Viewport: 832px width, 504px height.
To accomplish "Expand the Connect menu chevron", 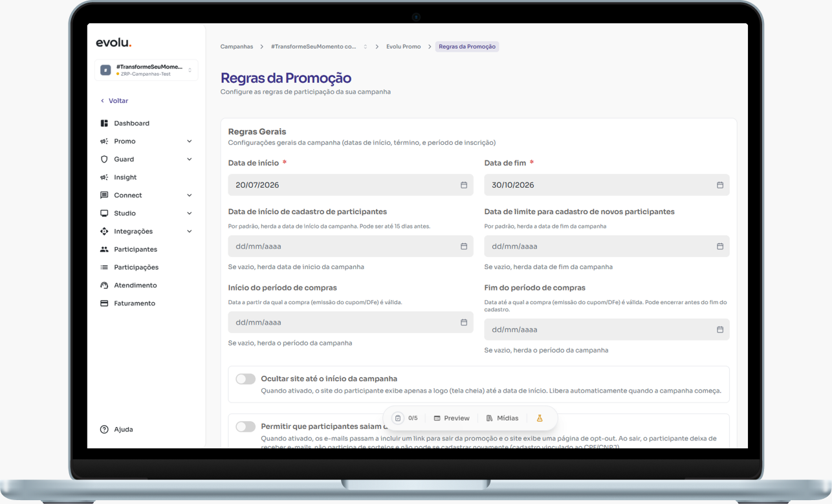I will pyautogui.click(x=190, y=195).
